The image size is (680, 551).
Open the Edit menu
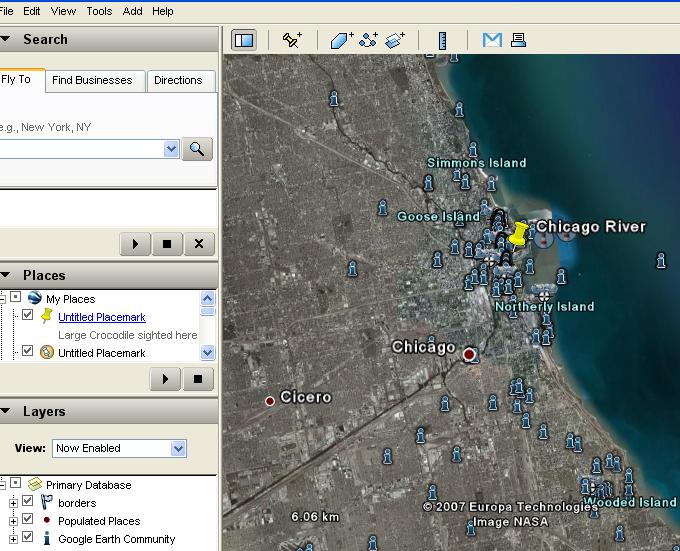(32, 11)
